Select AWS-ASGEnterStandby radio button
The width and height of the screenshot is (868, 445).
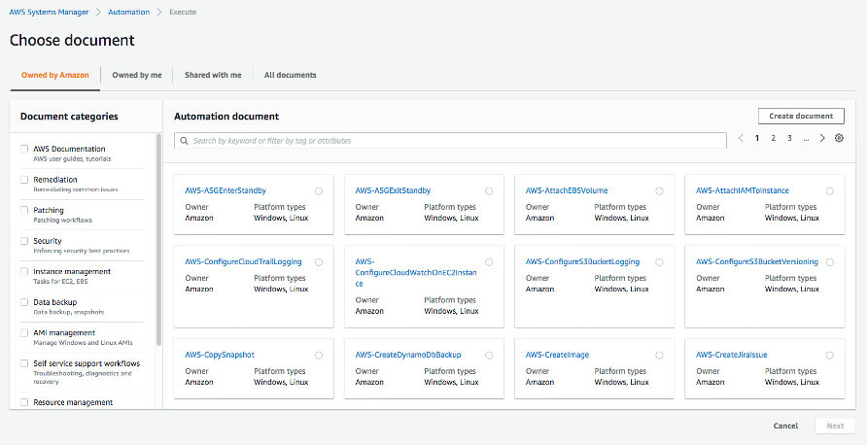[x=319, y=191]
